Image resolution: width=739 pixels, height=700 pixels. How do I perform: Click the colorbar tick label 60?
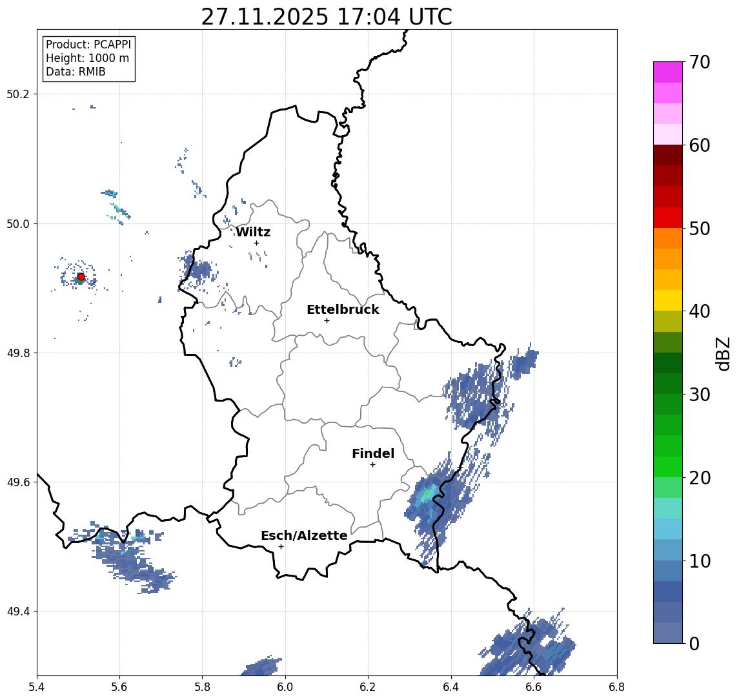(700, 145)
